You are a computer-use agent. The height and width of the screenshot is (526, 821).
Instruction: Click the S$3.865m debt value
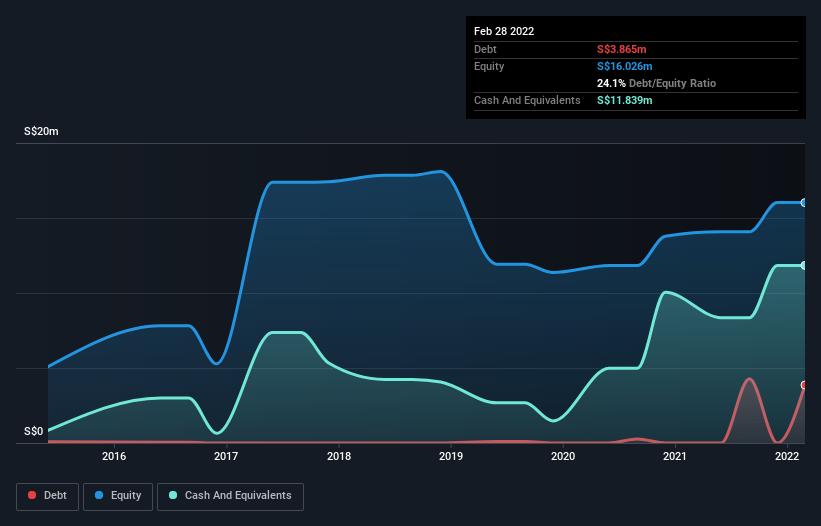622,49
